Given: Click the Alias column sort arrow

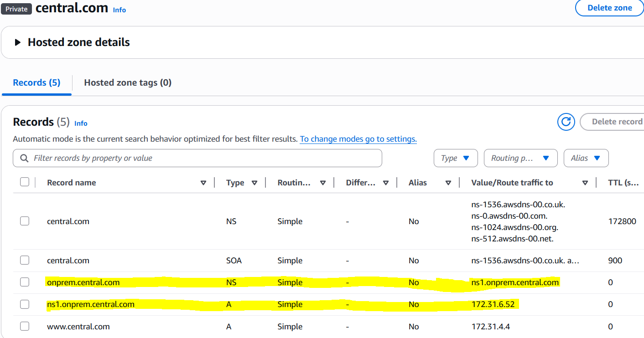Looking at the screenshot, I should 448,183.
